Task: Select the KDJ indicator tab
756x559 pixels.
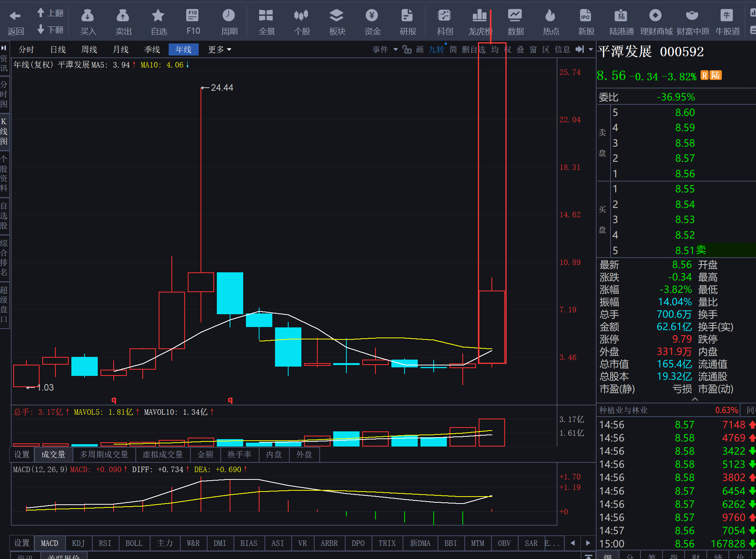Action: (78, 543)
